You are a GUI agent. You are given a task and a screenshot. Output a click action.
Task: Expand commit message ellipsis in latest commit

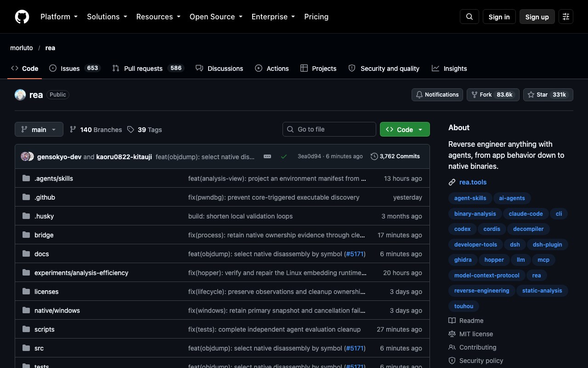[267, 156]
